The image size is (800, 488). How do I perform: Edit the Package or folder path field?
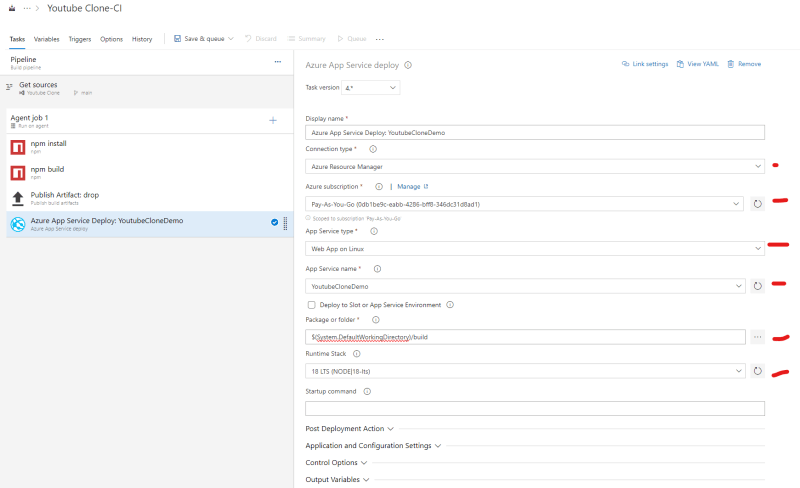point(525,337)
